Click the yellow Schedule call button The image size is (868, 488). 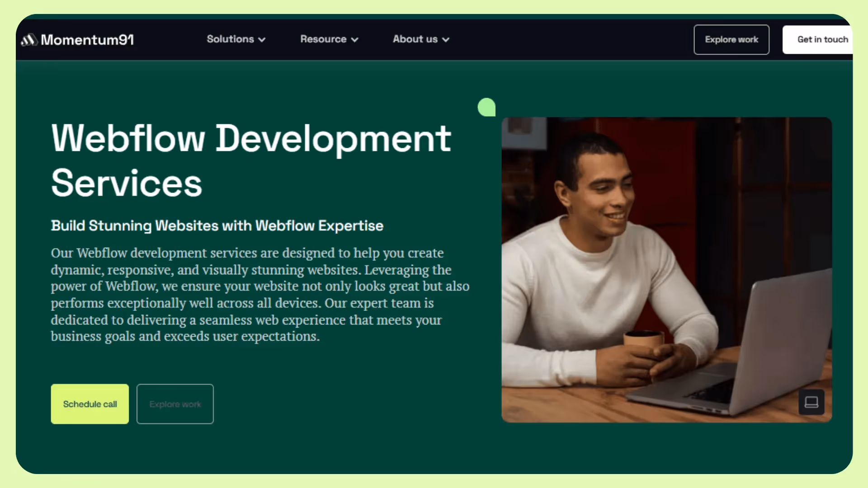tap(90, 404)
